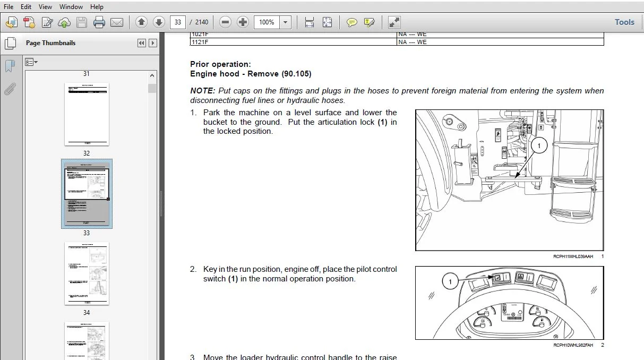Screen dimensions: 644x360
Task: Click the zoom percentage field showing 100%
Action: coord(267,22)
